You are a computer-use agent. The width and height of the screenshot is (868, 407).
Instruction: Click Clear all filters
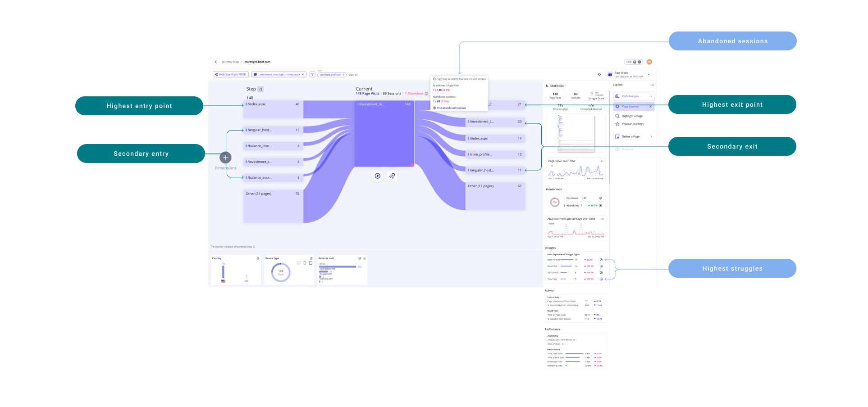pos(353,75)
